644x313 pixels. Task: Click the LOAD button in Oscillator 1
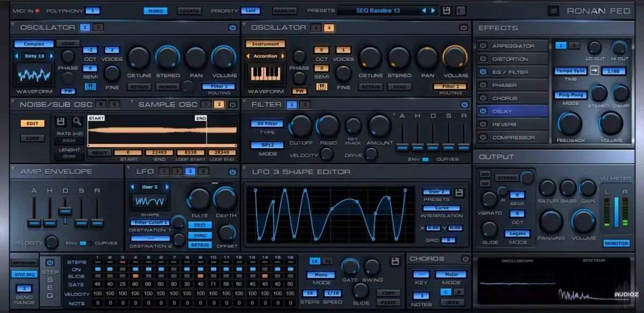point(69,43)
